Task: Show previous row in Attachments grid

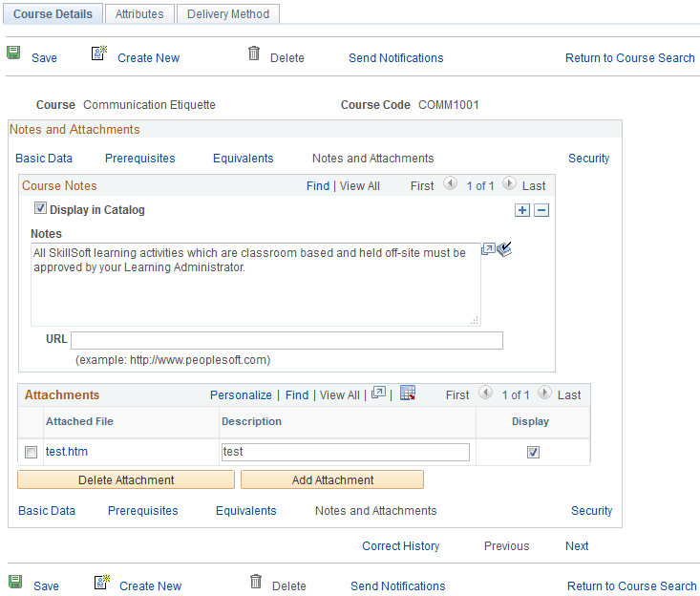Action: pyautogui.click(x=486, y=394)
